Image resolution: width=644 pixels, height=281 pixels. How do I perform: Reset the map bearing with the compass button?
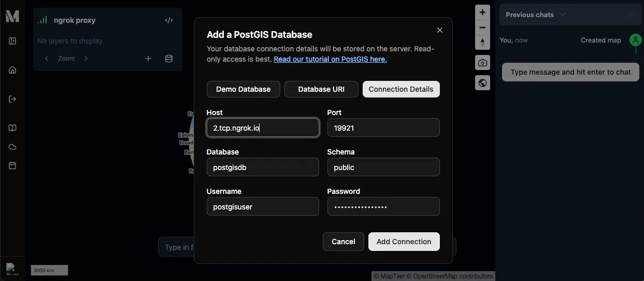(x=482, y=43)
